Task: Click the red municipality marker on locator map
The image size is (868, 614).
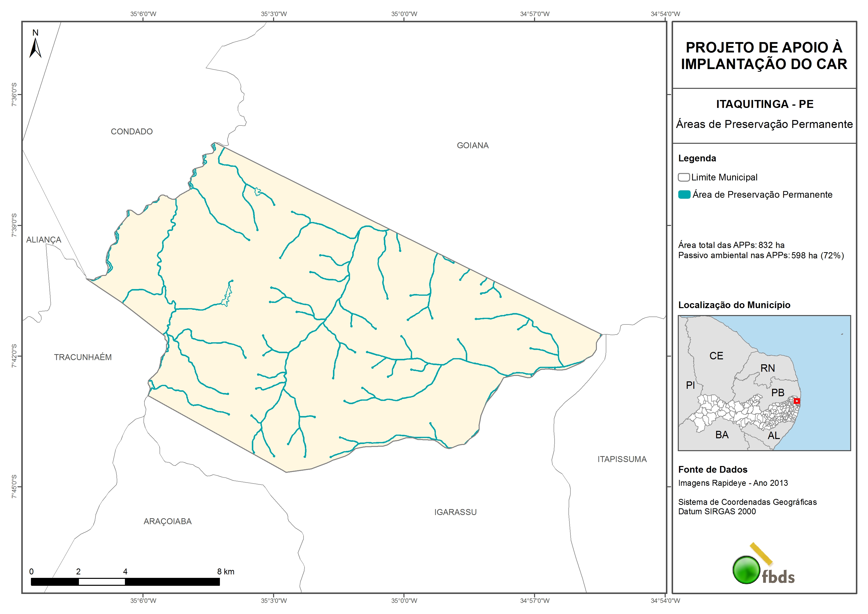Action: click(x=797, y=401)
